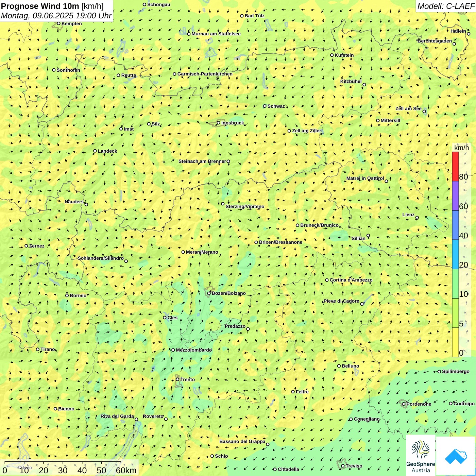476x476 pixels.
Task: Click the date 'Montag, 09.06.2025 19:00 Uhr'
Action: coord(56,16)
